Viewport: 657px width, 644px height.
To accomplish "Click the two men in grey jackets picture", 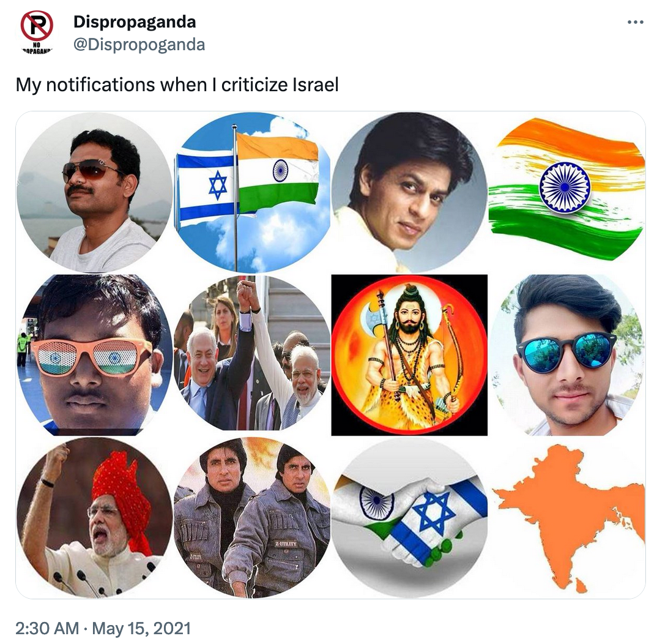I will 252,518.
